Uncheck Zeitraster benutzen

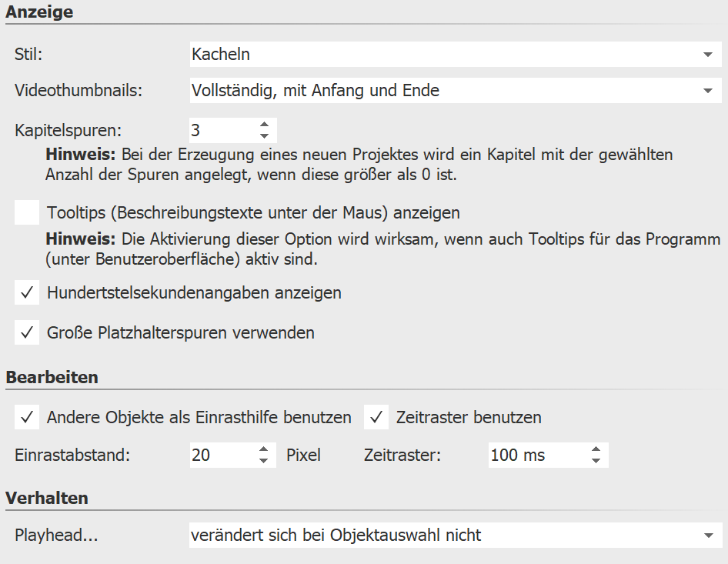[376, 417]
